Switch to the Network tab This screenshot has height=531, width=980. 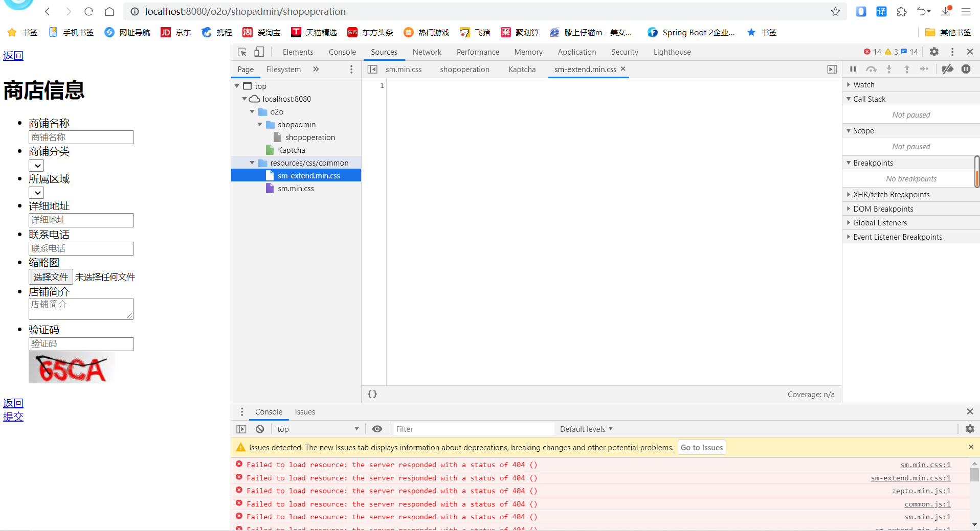(427, 52)
